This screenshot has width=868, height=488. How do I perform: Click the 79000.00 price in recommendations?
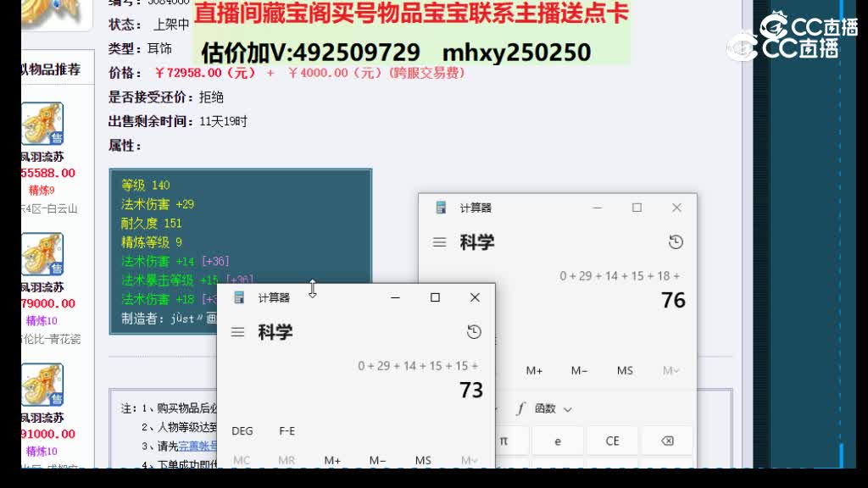(x=48, y=304)
